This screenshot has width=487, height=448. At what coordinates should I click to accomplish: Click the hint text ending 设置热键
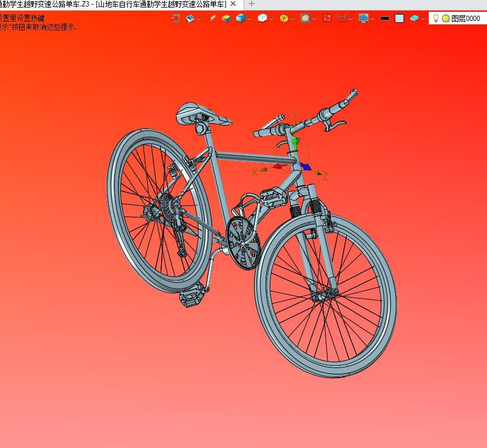pos(22,18)
